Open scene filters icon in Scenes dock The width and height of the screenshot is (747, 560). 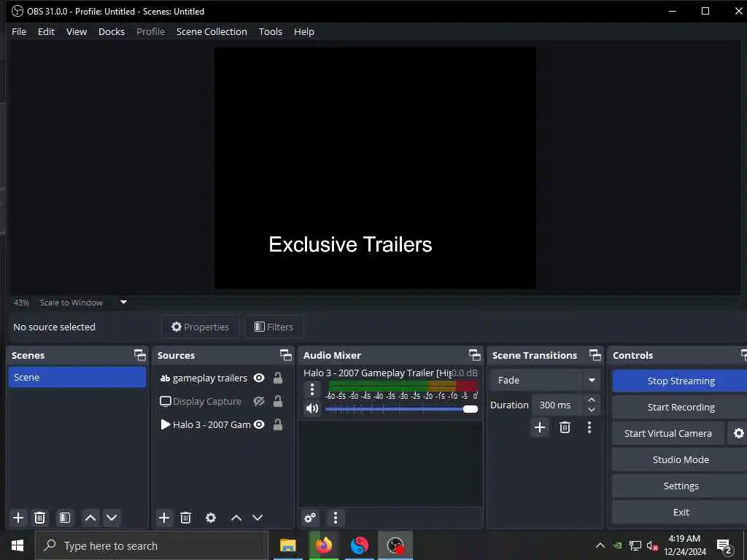click(x=65, y=518)
